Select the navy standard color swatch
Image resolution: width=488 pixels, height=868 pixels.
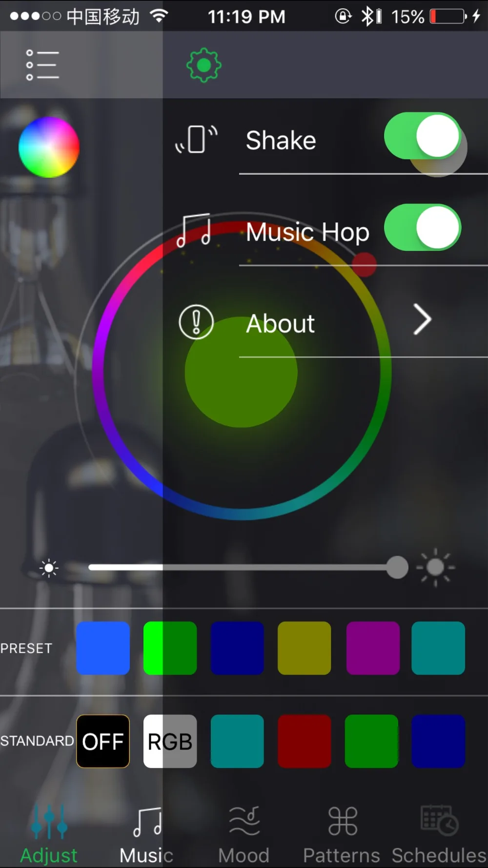(x=438, y=741)
